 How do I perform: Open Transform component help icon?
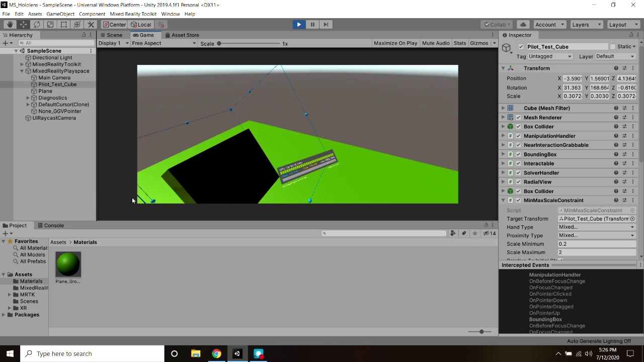click(x=616, y=68)
